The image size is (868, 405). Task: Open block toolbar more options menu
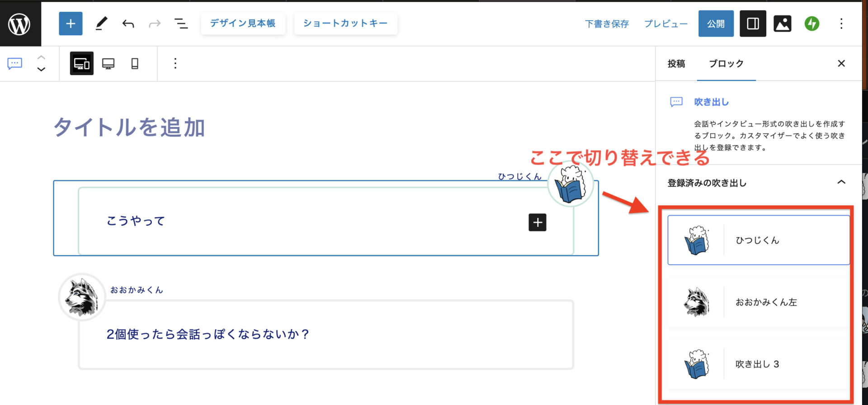(175, 63)
